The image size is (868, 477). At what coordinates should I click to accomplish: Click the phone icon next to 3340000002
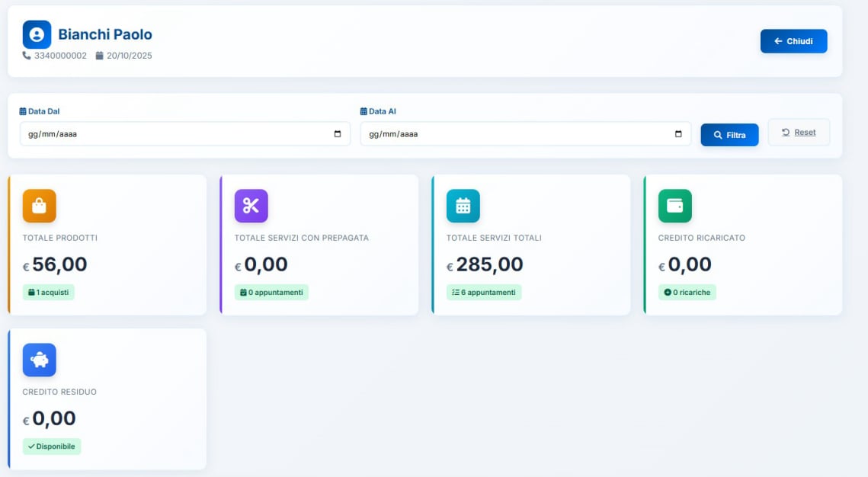[27, 56]
